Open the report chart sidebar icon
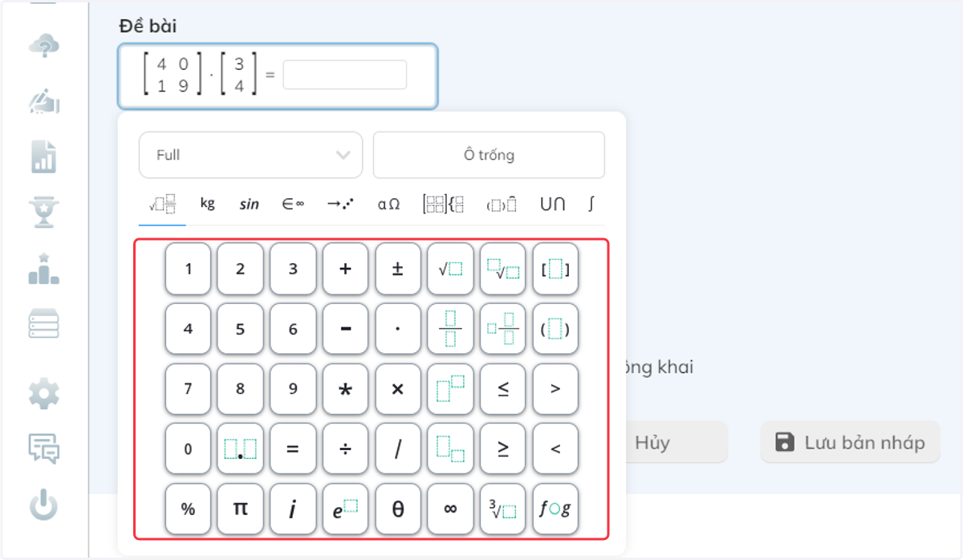 44,156
